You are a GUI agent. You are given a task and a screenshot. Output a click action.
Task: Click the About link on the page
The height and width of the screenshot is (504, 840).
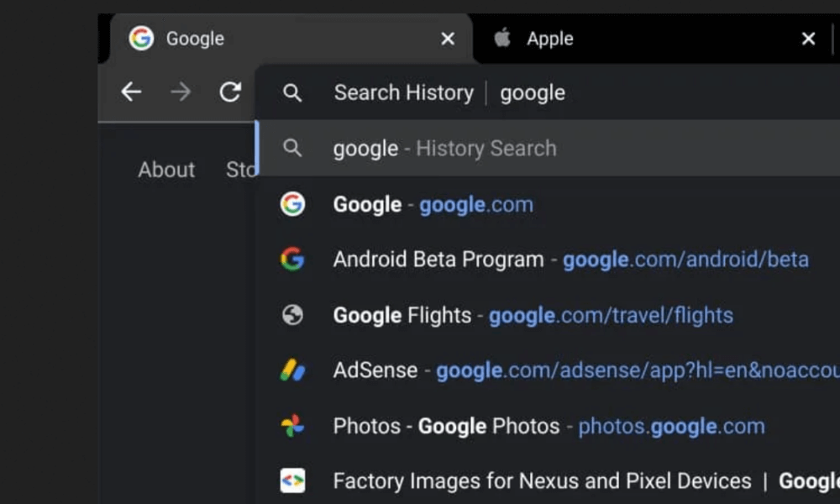pos(166,170)
